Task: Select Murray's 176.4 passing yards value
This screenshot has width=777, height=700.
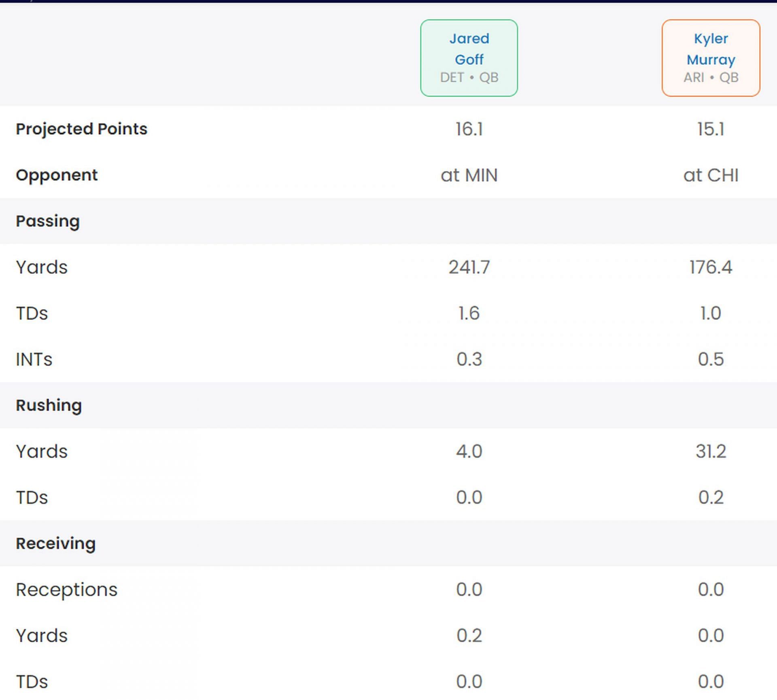Action: pos(710,267)
